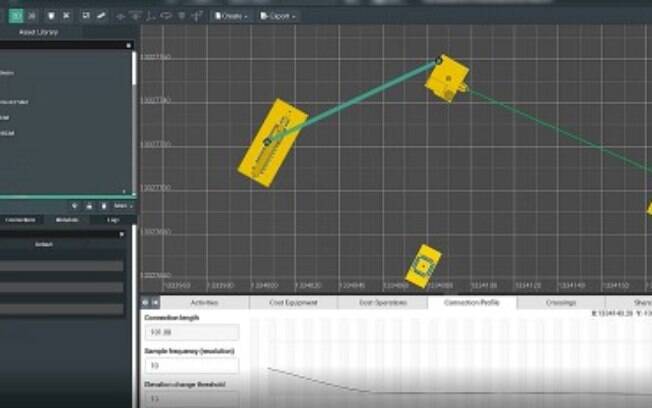Click the greyed toolbar icon just right of the pencil tool

coord(121,16)
